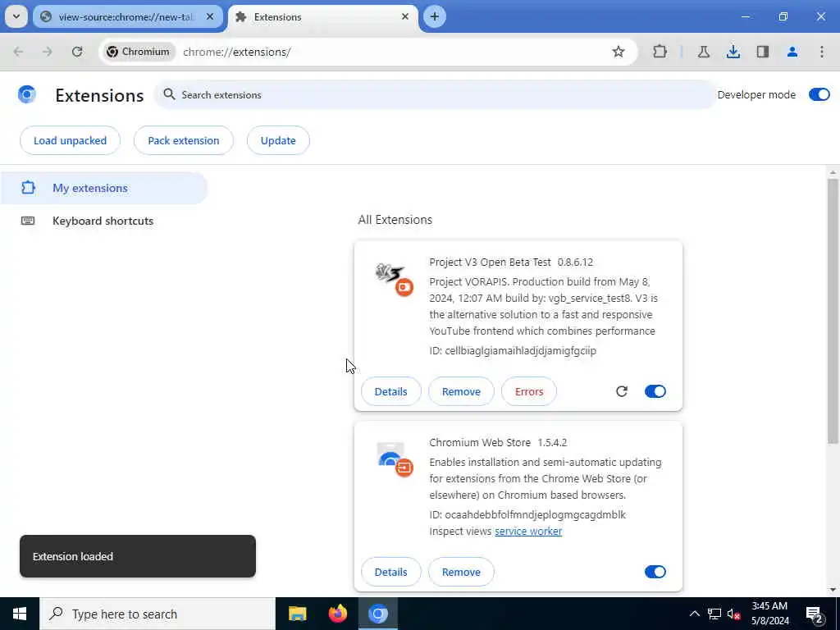The height and width of the screenshot is (630, 840).
Task: Open the profile avatar menu
Action: (x=792, y=52)
